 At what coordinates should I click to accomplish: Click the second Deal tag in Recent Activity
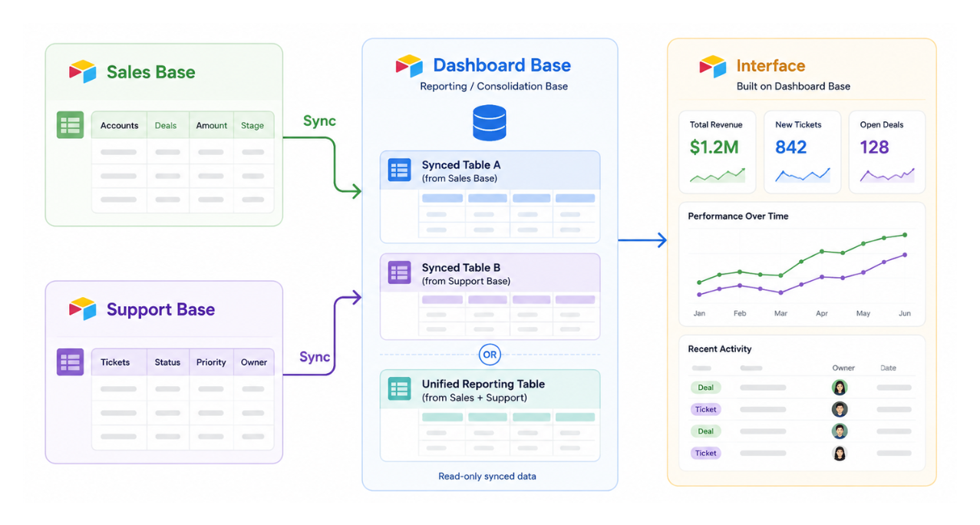click(705, 431)
